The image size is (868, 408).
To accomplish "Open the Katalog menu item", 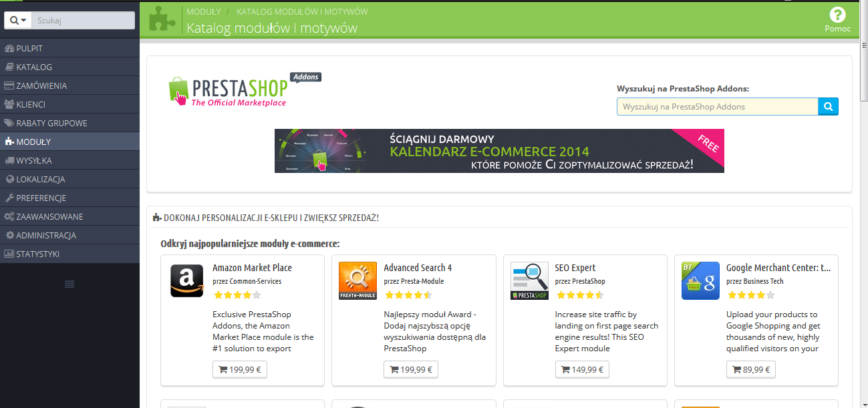I will pyautogui.click(x=69, y=67).
